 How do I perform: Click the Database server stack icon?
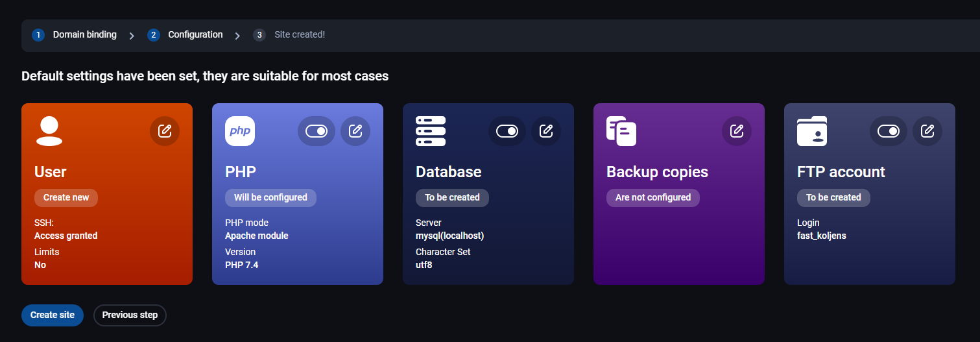[x=431, y=131]
